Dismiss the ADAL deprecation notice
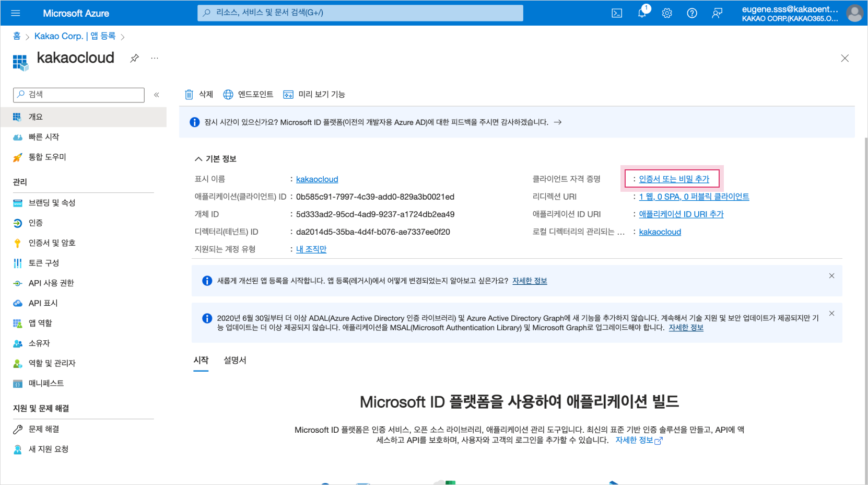The width and height of the screenshot is (868, 485). [831, 314]
